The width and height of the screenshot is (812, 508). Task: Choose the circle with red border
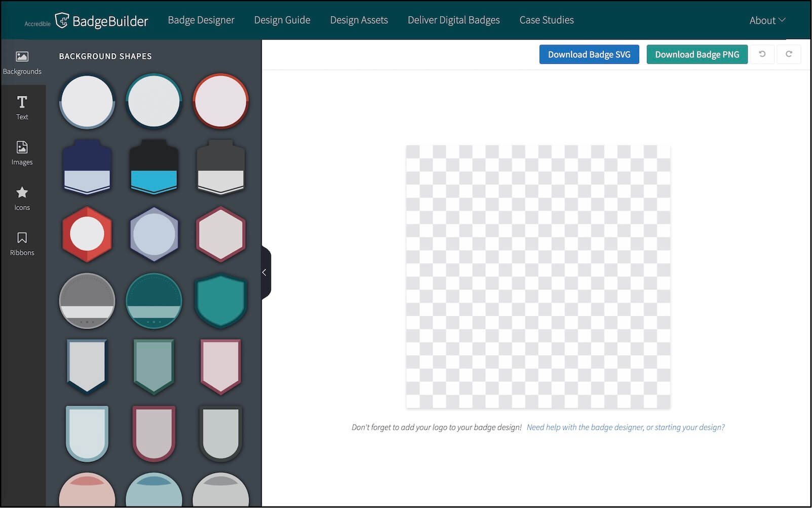coord(221,101)
